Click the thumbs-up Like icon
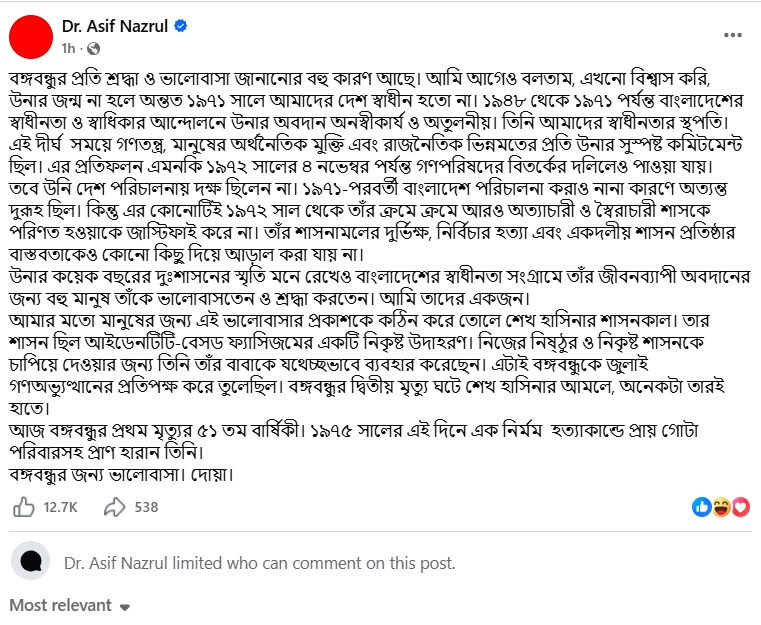The image size is (761, 625). [23, 507]
